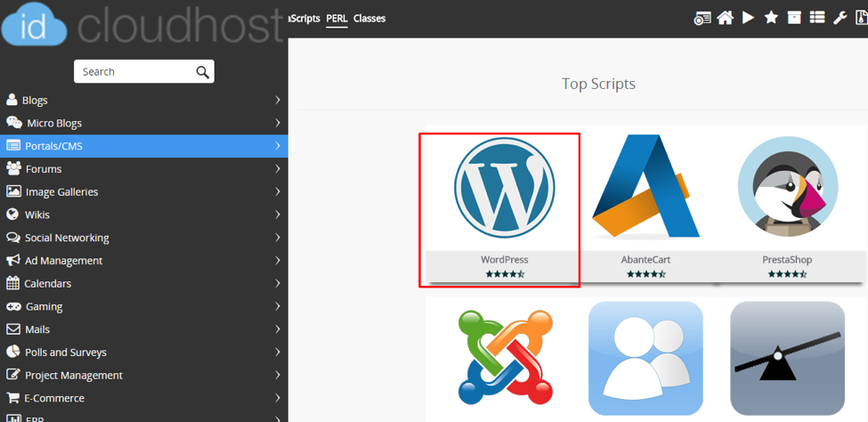This screenshot has width=868, height=422.
Task: Click the PrestaShop name label
Action: (x=787, y=260)
